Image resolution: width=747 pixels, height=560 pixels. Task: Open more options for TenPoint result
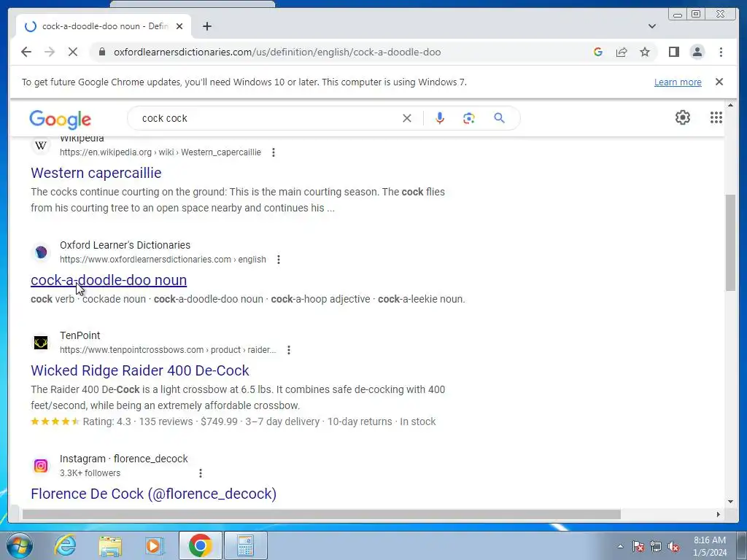pyautogui.click(x=289, y=350)
